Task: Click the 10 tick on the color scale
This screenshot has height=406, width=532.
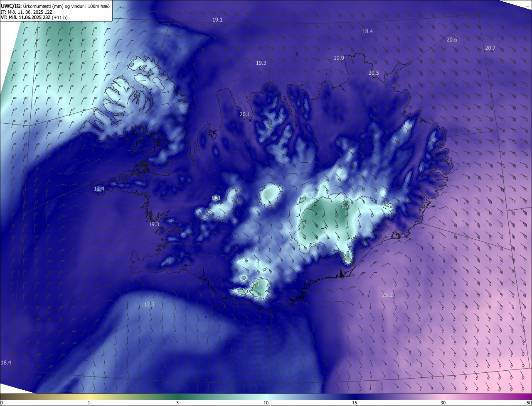Action: click(266, 403)
